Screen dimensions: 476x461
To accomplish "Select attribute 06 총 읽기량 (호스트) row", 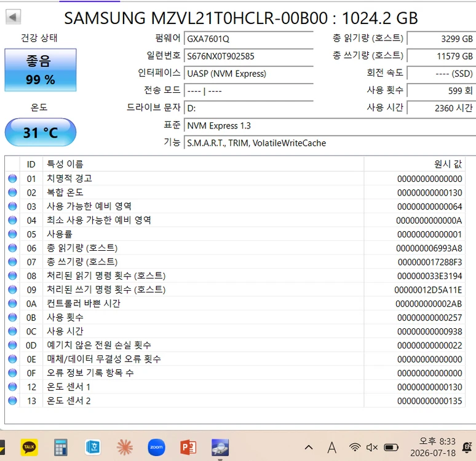I will point(235,248).
